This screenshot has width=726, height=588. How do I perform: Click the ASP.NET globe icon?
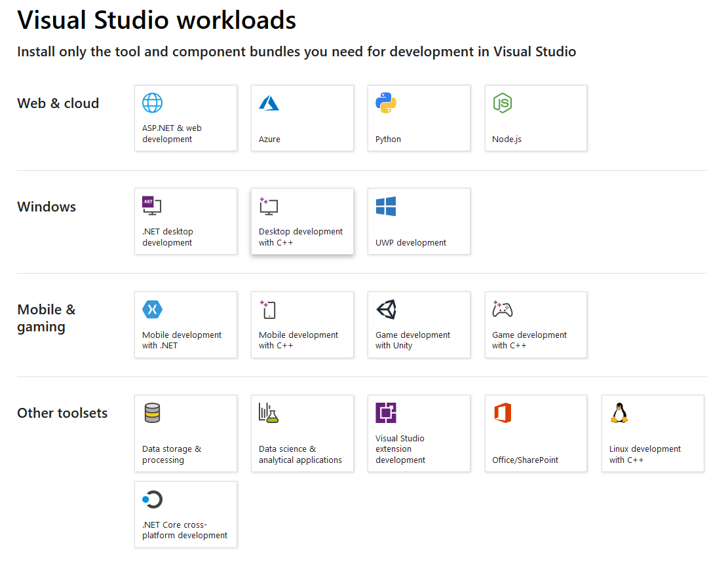click(x=152, y=103)
